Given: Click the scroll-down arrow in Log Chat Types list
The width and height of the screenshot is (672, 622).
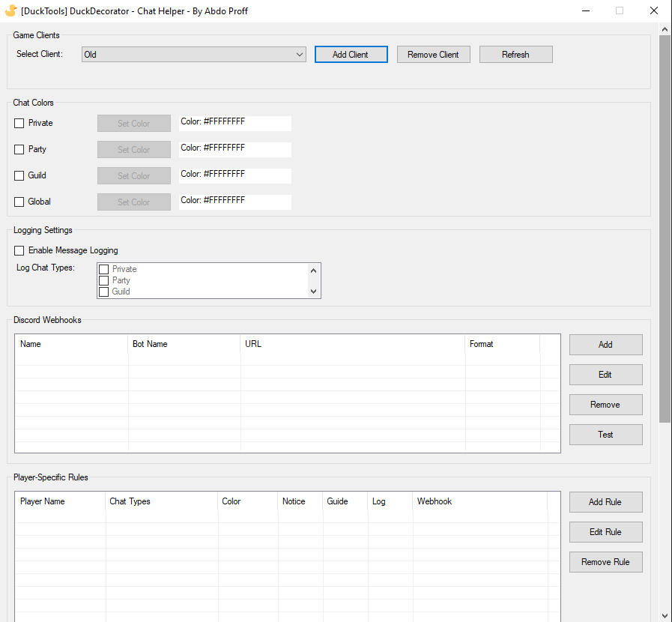Looking at the screenshot, I should [314, 291].
